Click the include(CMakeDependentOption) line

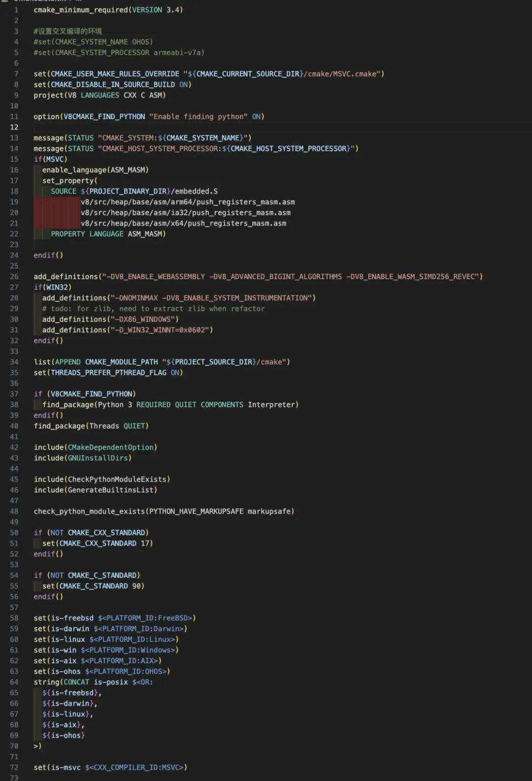(x=96, y=447)
